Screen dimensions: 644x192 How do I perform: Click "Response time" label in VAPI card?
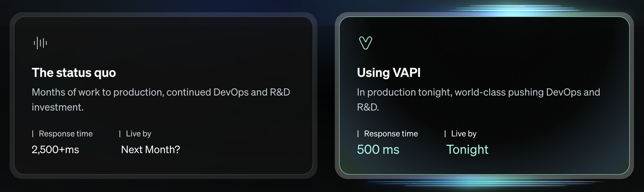391,134
